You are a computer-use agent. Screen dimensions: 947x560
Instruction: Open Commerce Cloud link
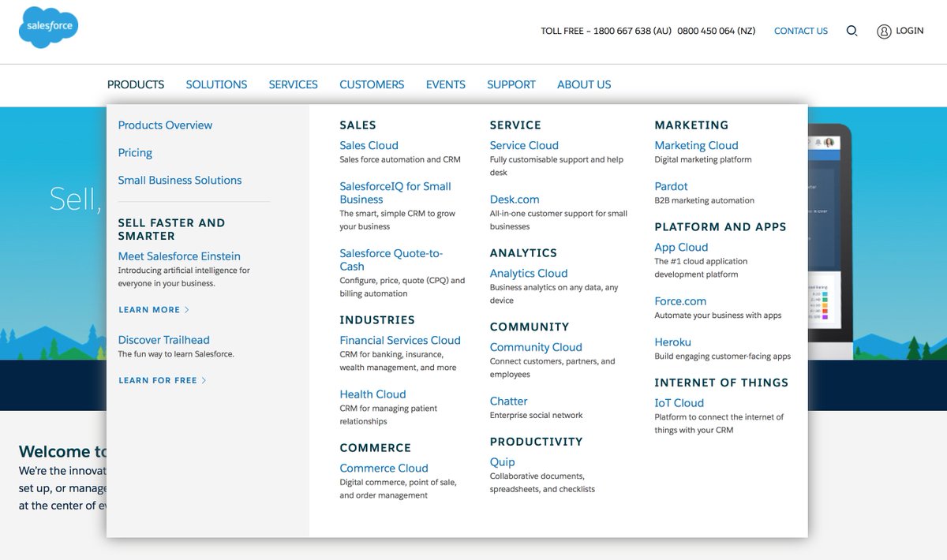[x=384, y=469]
